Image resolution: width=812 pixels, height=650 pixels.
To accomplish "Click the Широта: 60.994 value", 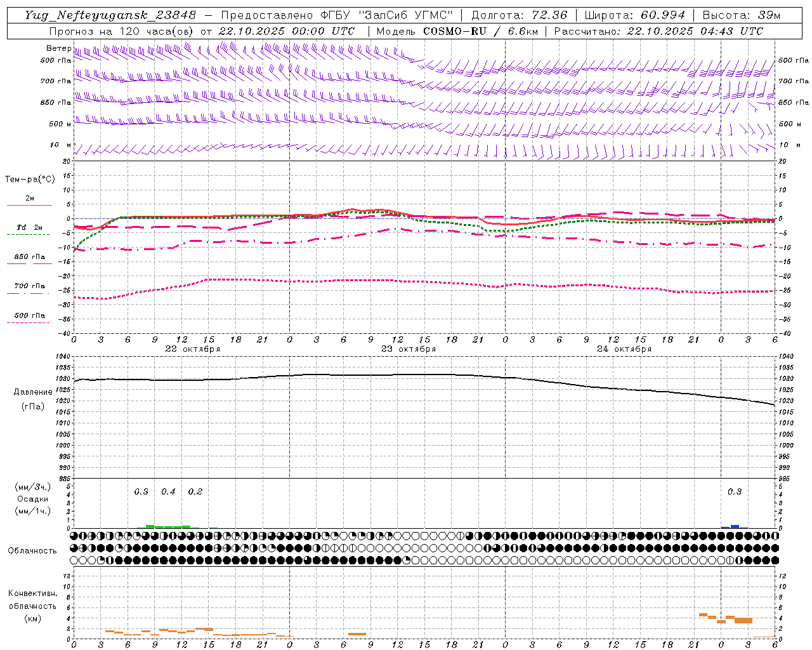I will (635, 15).
